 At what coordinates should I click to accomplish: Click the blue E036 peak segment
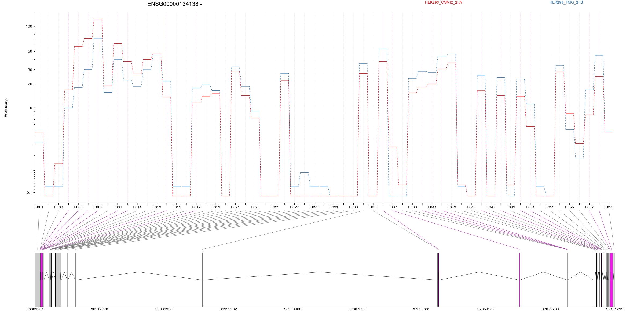tap(383, 49)
